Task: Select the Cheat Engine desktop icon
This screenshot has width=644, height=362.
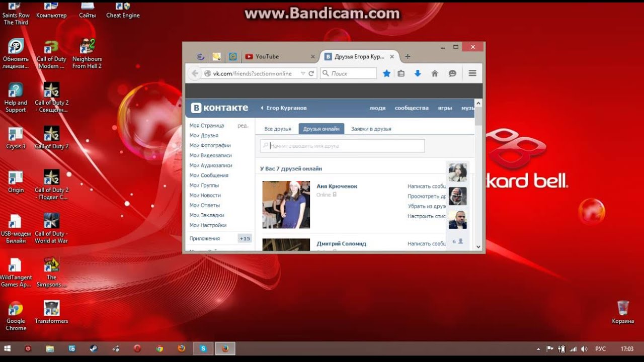Action: 123,10
